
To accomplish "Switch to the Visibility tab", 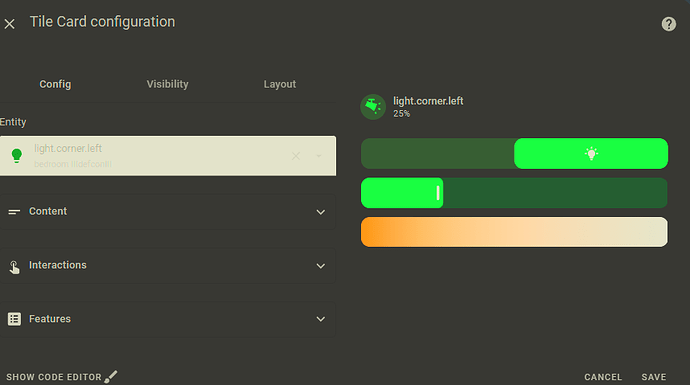I will point(167,84).
